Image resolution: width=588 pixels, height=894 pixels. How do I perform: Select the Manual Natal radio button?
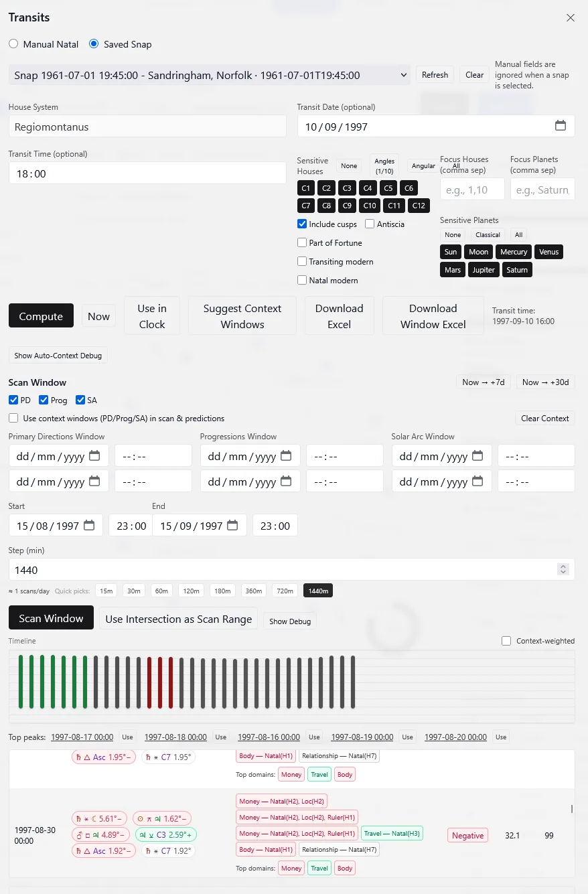coord(13,44)
